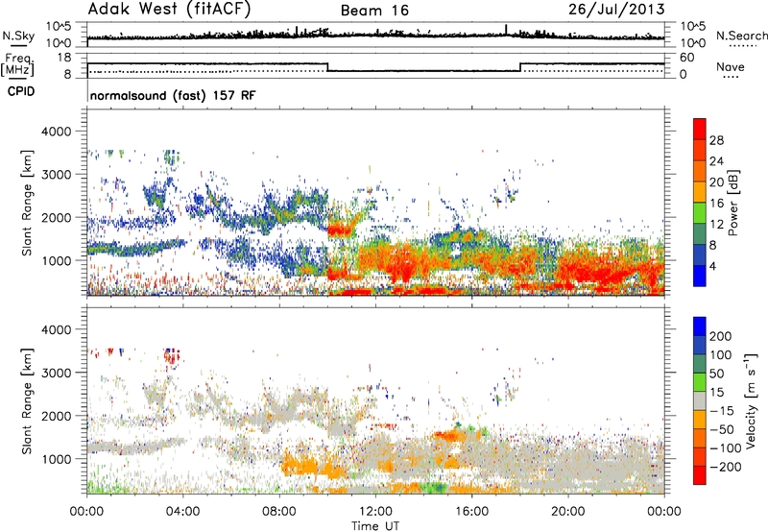Click the 'Power [dB]' color bar label

tap(732, 203)
